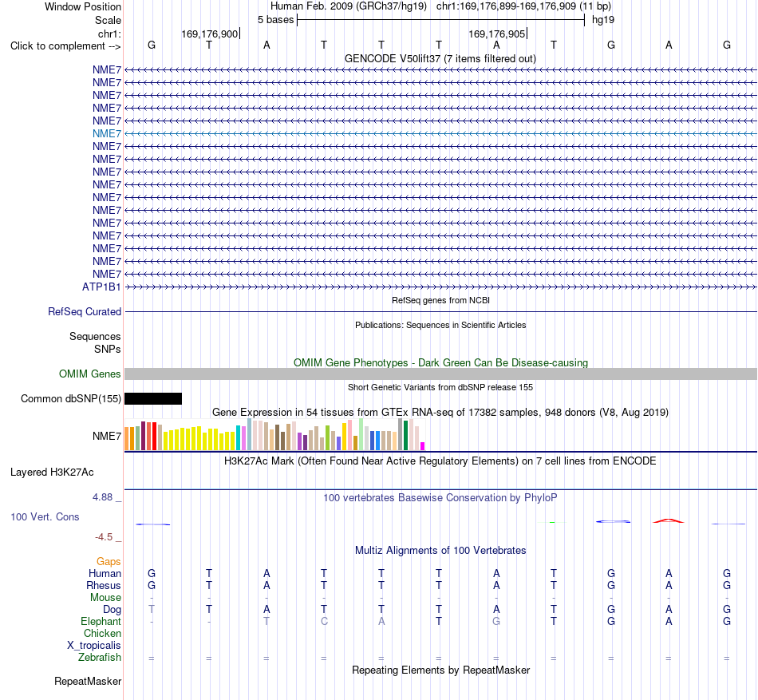Click the red PhyloP conservation peak
Viewport: 758px width, 700px height.
669,520
